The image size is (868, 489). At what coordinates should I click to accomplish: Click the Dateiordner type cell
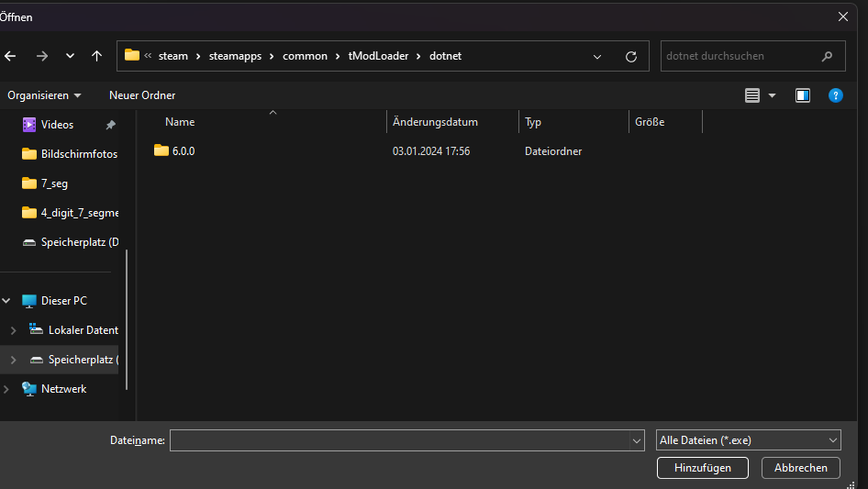click(553, 151)
